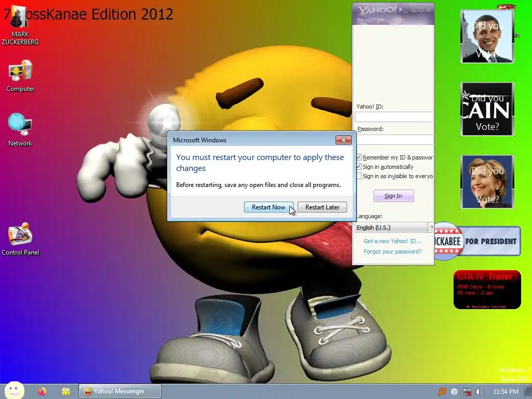Open the volume speaker tray icon
Image resolution: width=532 pixels, height=399 pixels.
point(479,392)
